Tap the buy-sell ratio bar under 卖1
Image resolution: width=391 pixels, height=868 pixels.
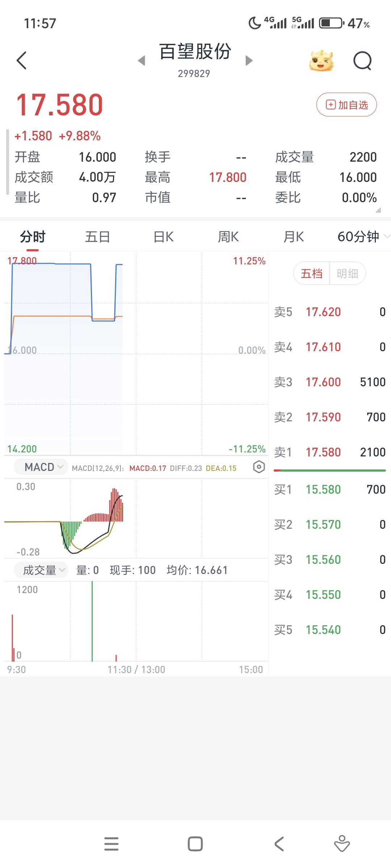point(329,471)
